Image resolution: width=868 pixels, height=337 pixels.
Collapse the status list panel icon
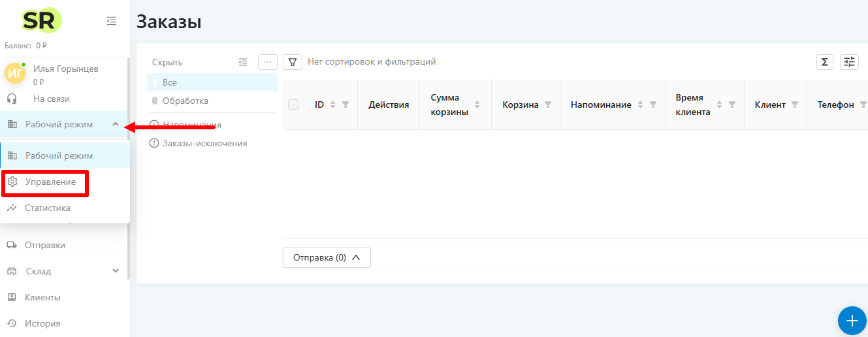point(243,62)
